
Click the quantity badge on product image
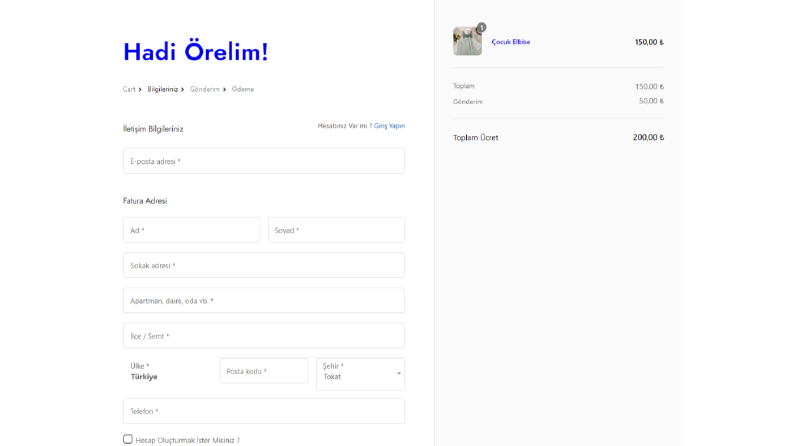[x=481, y=27]
